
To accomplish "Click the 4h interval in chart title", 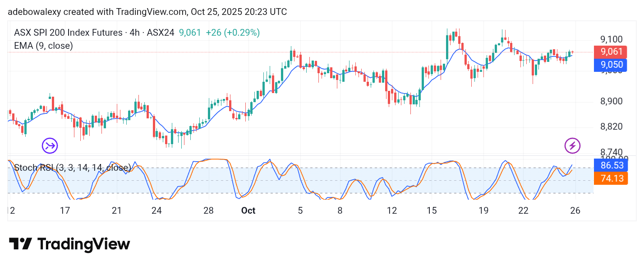I will coord(135,33).
